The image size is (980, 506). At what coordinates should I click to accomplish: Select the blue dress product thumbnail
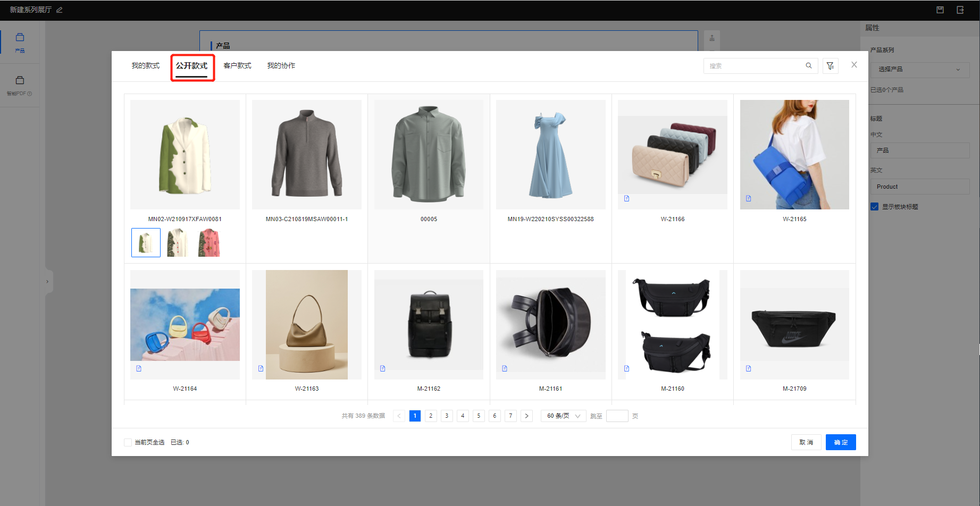pos(550,155)
